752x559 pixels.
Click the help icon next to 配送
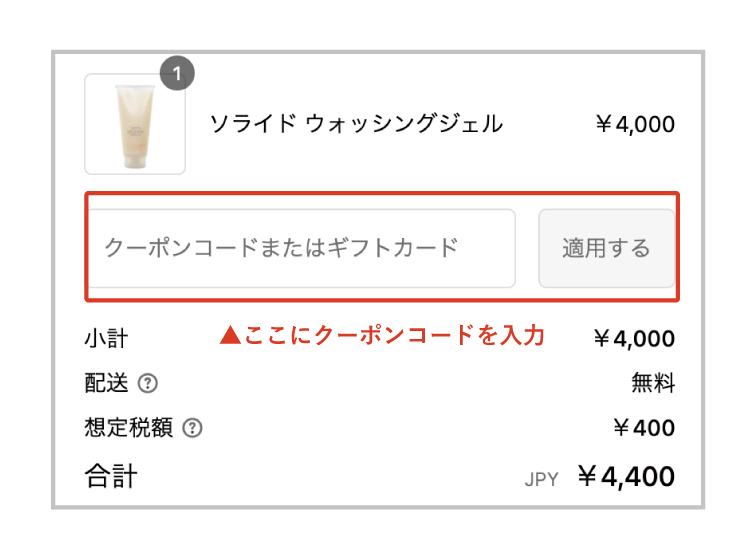coord(148,383)
